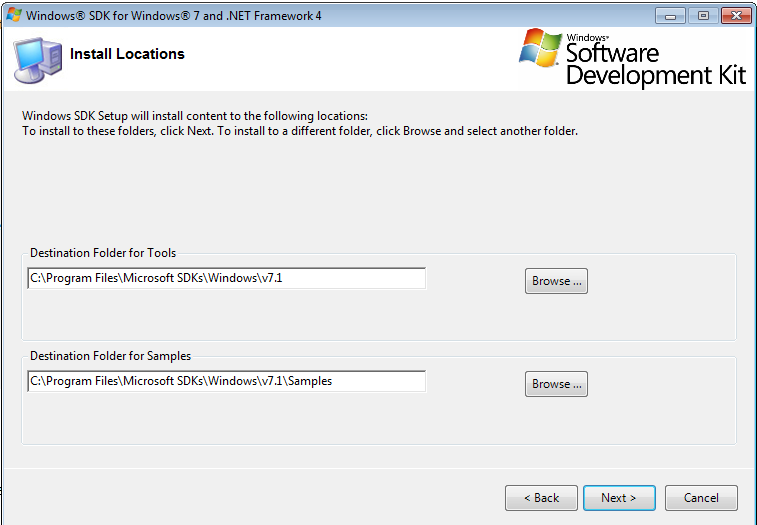
Task: Go back with the < Back button
Action: (541, 497)
